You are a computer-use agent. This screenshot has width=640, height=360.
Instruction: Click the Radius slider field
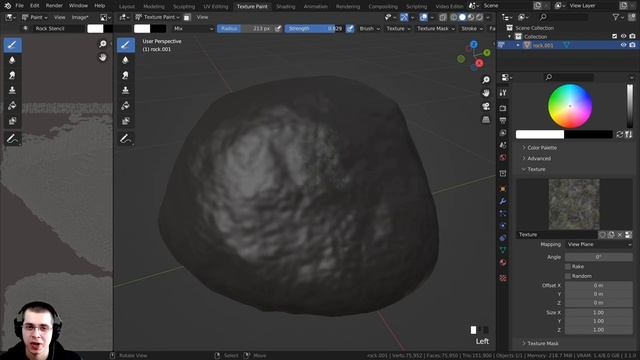[245, 29]
